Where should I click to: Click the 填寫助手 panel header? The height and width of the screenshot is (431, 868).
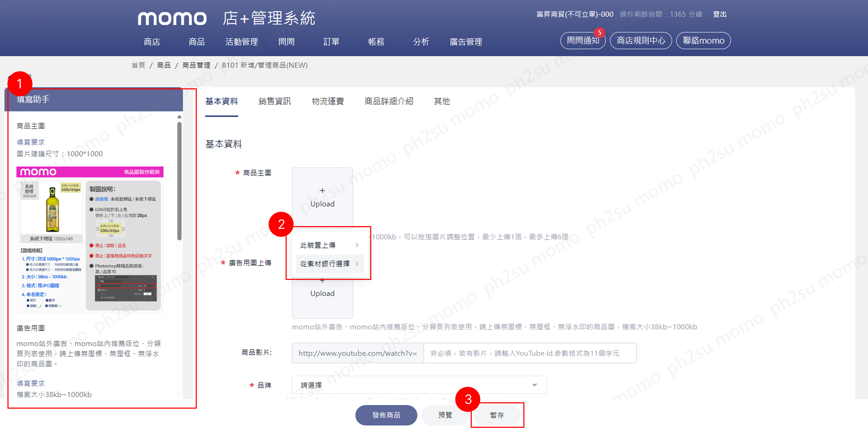tap(94, 99)
